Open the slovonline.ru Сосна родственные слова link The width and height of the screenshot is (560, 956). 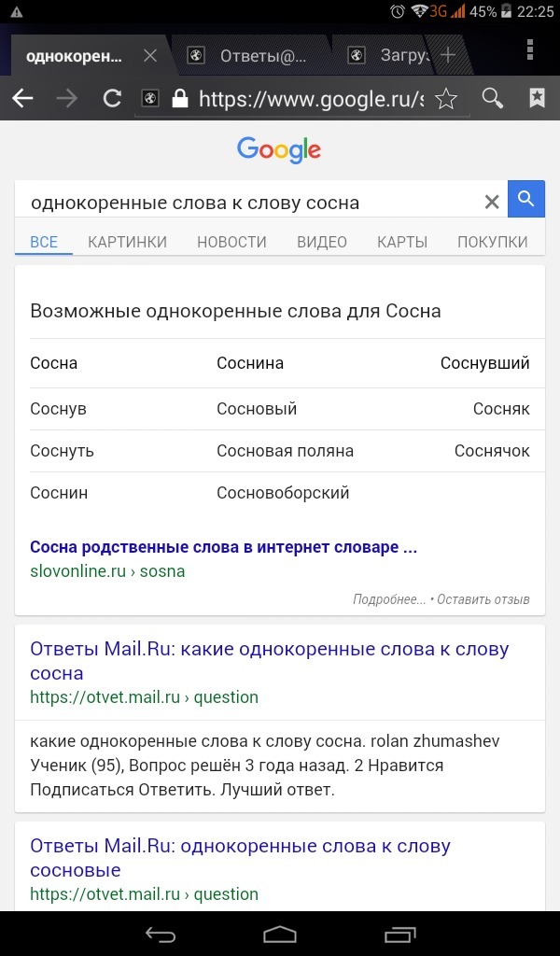[x=223, y=547]
